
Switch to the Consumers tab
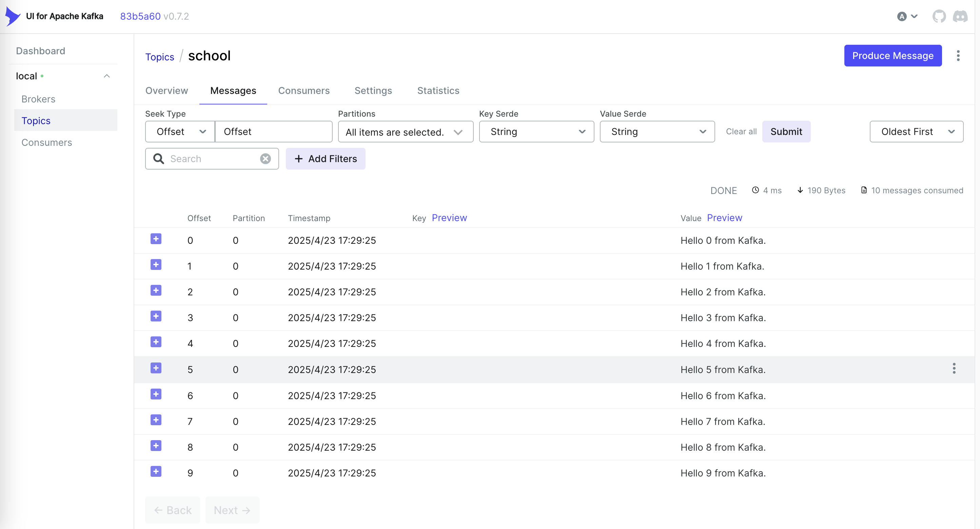[x=303, y=91]
